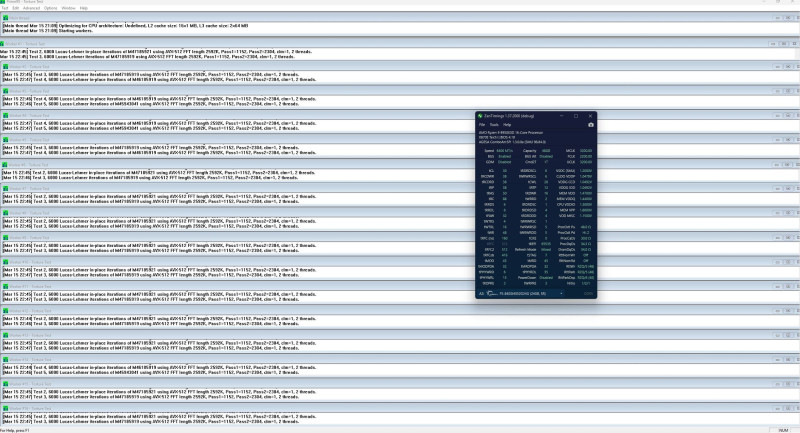The width and height of the screenshot is (800, 433).
Task: Click the ZenTimings app icon in its title bar
Action: click(480, 116)
